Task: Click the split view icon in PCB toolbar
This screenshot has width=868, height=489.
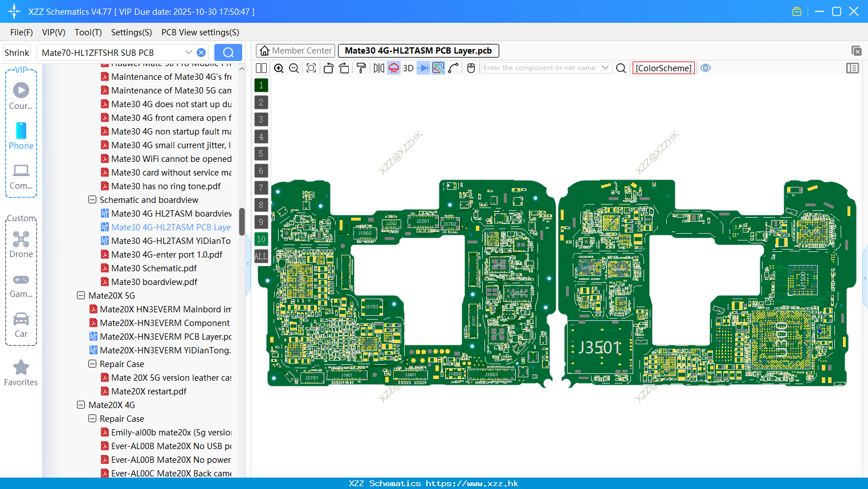Action: click(262, 68)
